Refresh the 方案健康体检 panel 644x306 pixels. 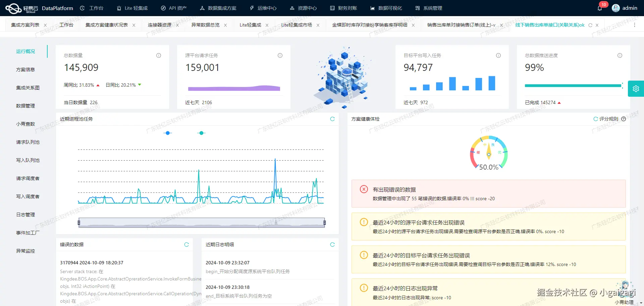(x=595, y=119)
